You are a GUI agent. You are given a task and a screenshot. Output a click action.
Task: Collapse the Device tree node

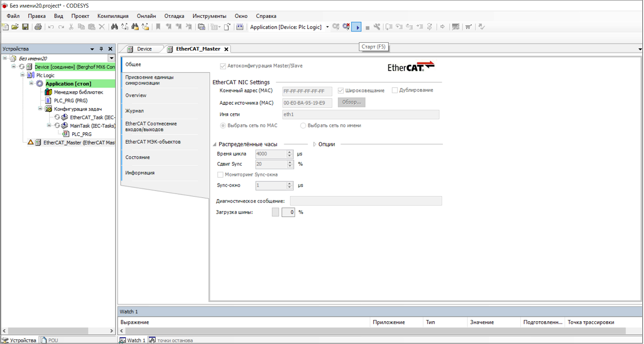tap(14, 67)
